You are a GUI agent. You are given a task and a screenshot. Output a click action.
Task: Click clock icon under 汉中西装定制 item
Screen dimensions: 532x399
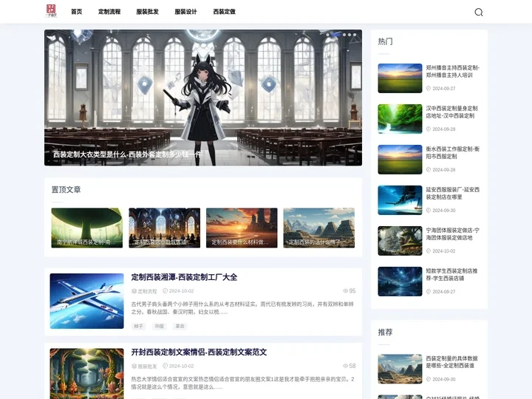(x=429, y=129)
